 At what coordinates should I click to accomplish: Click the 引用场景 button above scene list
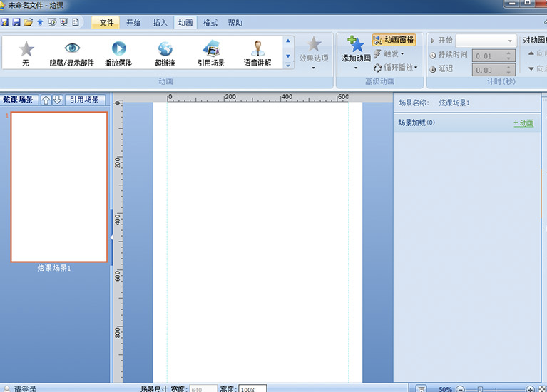(x=85, y=100)
